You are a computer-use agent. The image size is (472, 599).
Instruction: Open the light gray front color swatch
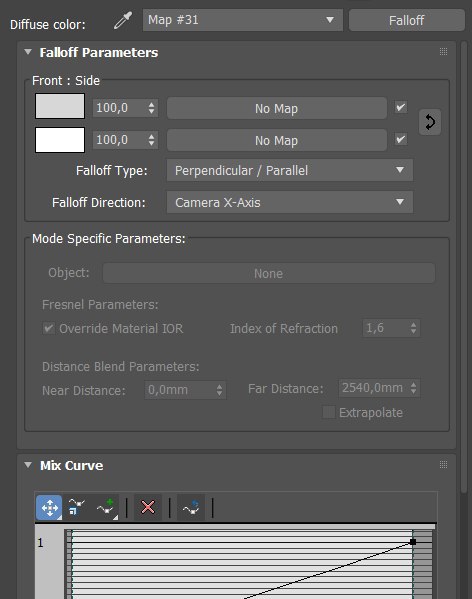point(60,106)
